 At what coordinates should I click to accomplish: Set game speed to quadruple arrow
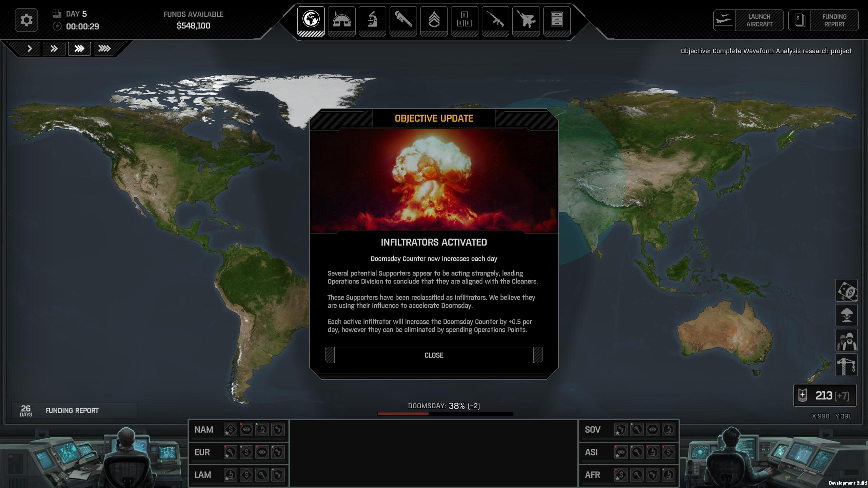(x=104, y=49)
